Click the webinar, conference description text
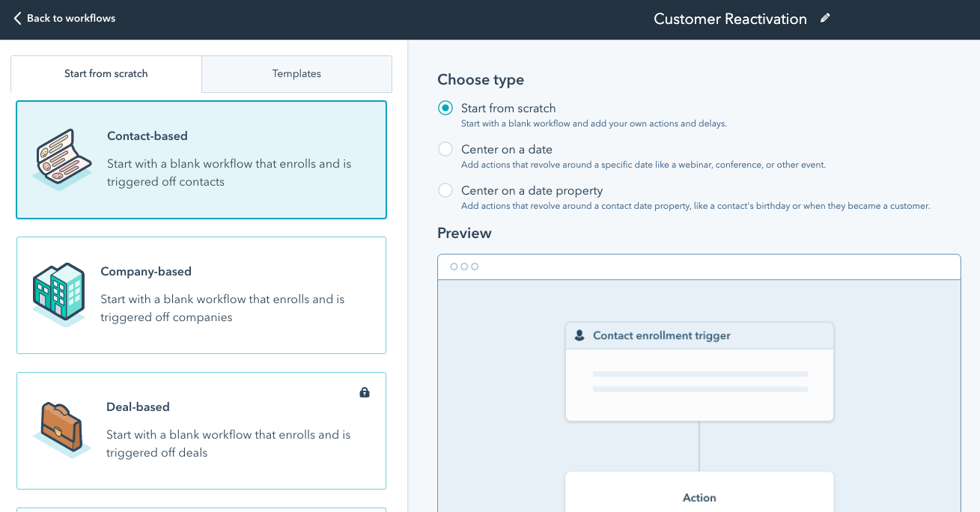The height and width of the screenshot is (512, 980). point(643,165)
